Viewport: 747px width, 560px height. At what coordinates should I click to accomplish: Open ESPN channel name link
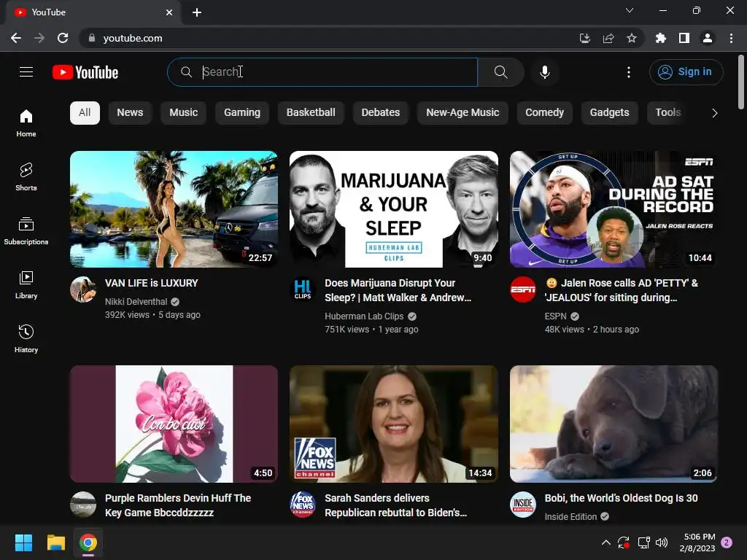click(555, 316)
